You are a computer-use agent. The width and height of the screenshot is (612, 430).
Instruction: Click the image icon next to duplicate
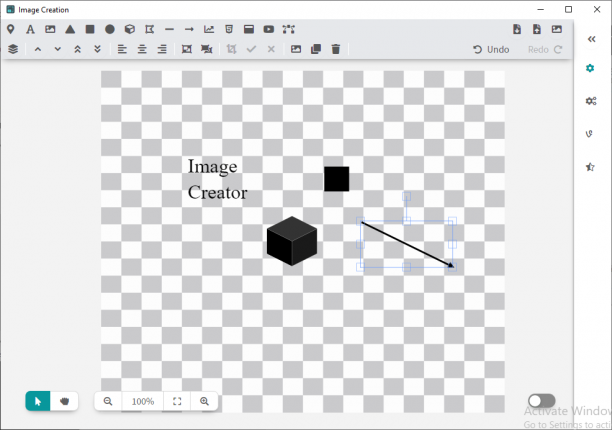click(x=296, y=49)
